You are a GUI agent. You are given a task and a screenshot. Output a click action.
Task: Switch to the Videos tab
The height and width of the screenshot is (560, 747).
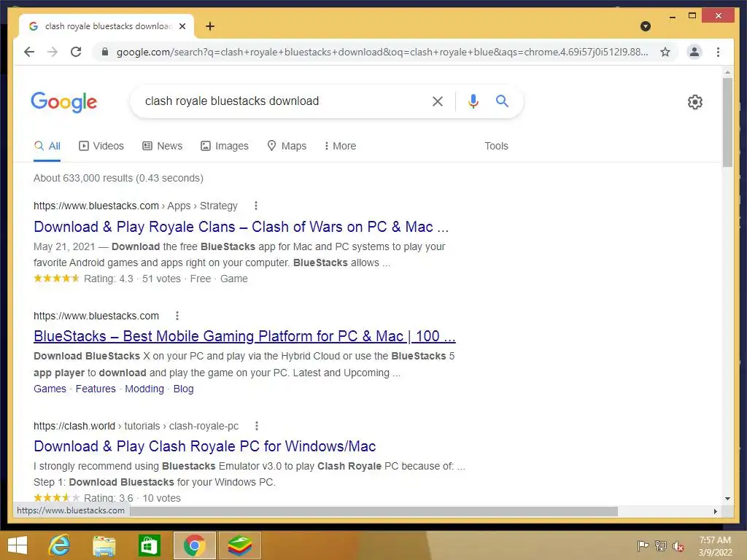pyautogui.click(x=101, y=146)
